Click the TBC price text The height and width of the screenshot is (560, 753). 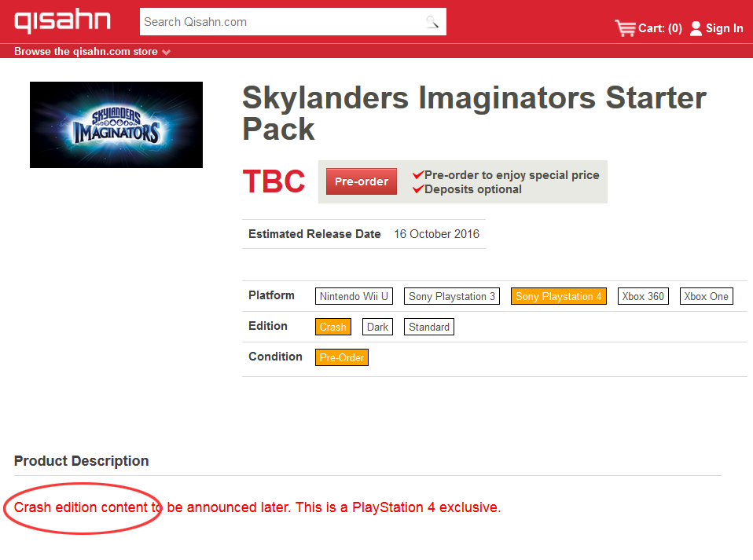point(274,181)
